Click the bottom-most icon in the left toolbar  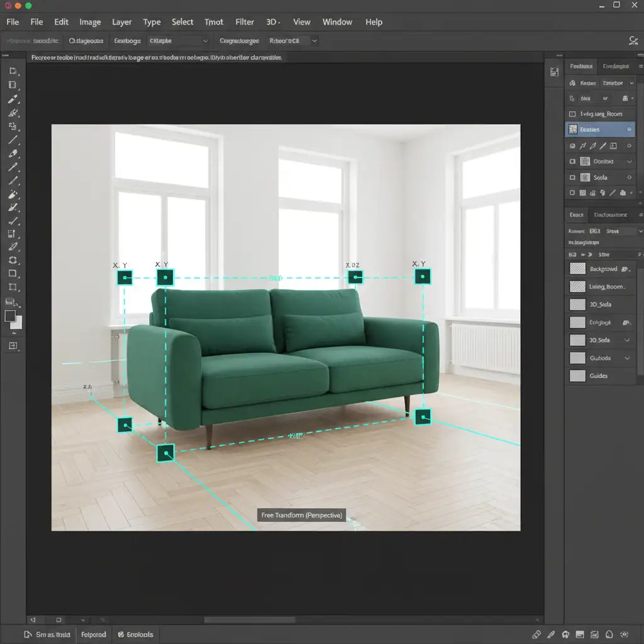(x=13, y=346)
